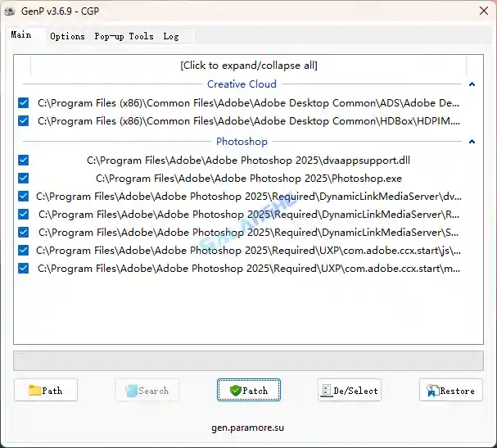This screenshot has width=497, height=448.
Task: Select the DynamicLinkMediaServer\dv... path row
Action: pos(249,197)
